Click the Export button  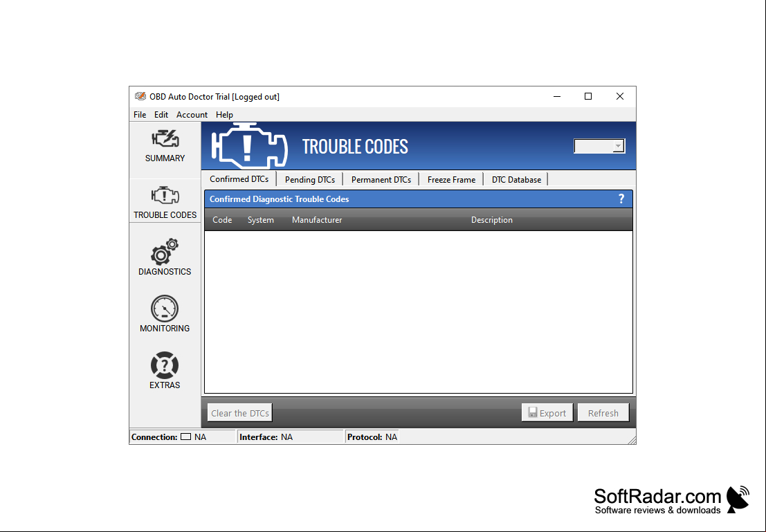pos(547,413)
